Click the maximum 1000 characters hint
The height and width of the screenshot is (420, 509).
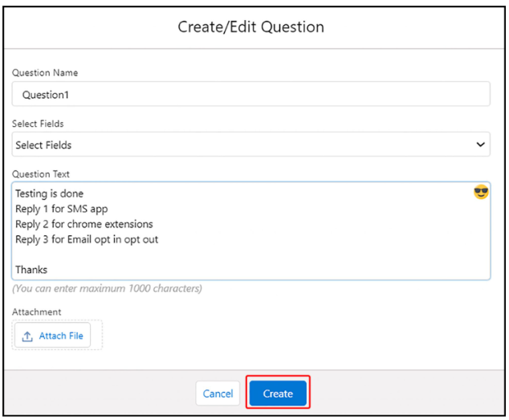[x=107, y=288]
